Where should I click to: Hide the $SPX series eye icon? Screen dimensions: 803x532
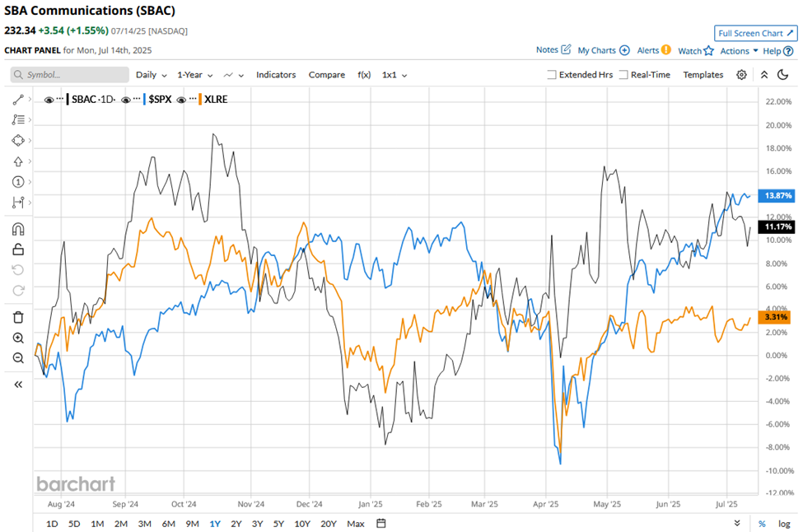[x=125, y=100]
